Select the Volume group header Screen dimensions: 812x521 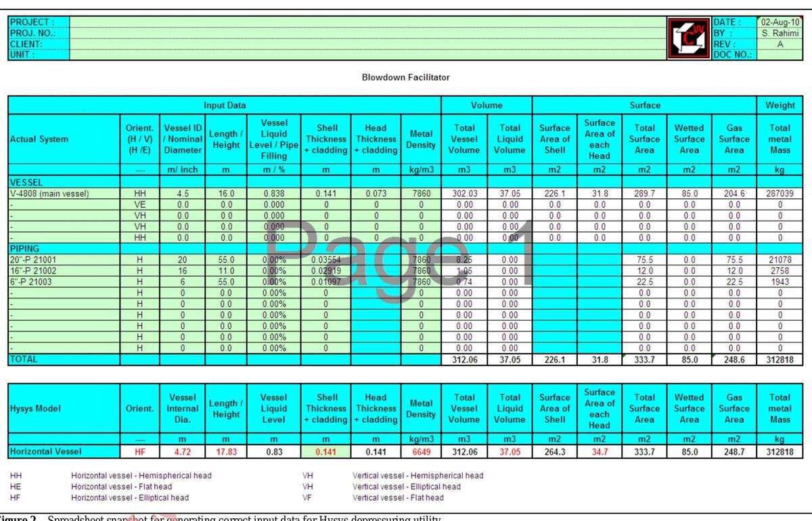[487, 106]
